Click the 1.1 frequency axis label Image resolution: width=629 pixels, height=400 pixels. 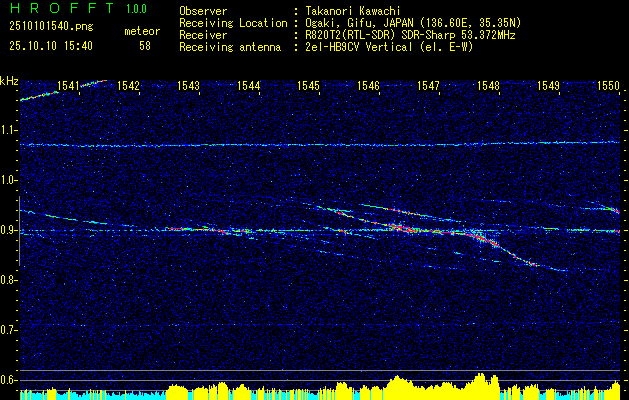click(8, 130)
